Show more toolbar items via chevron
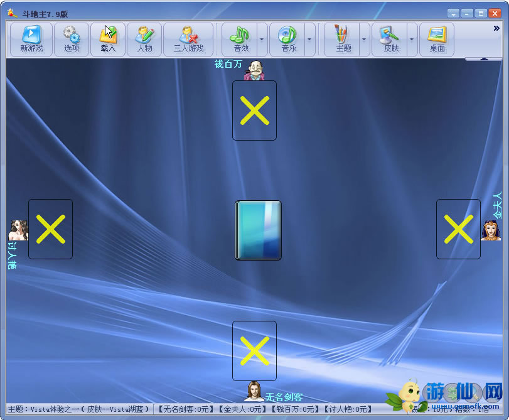The image size is (509, 420). 496,28
